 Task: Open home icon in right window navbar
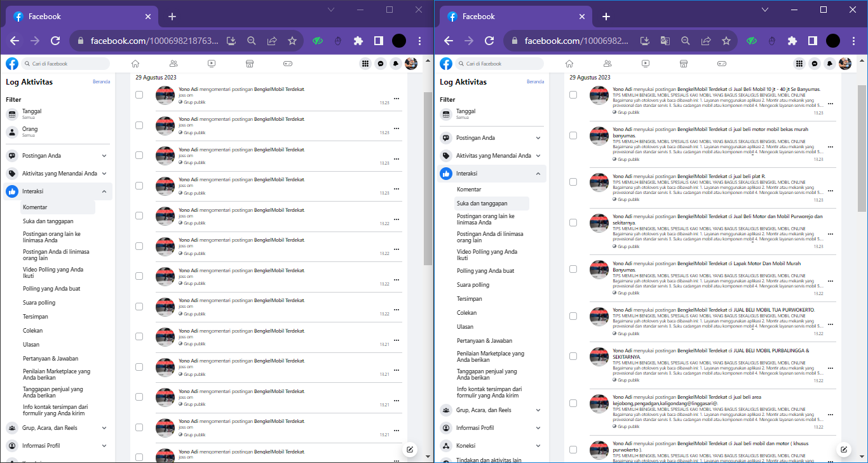point(569,64)
